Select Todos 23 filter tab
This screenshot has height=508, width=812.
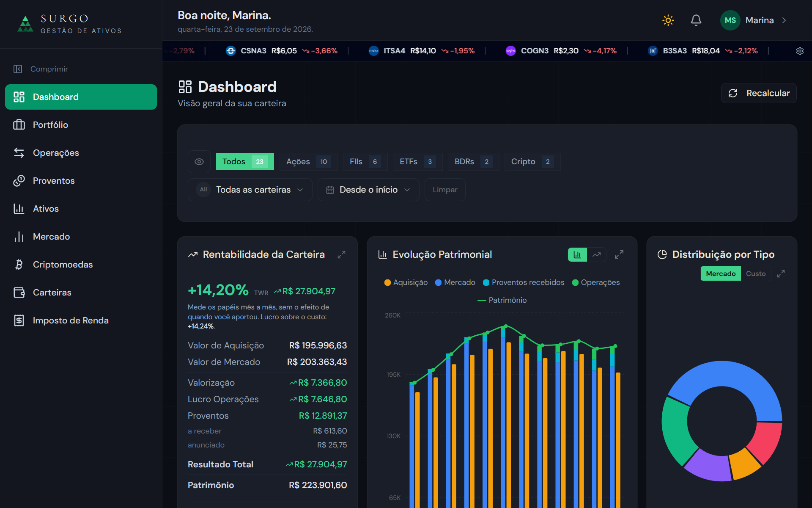[245, 162]
